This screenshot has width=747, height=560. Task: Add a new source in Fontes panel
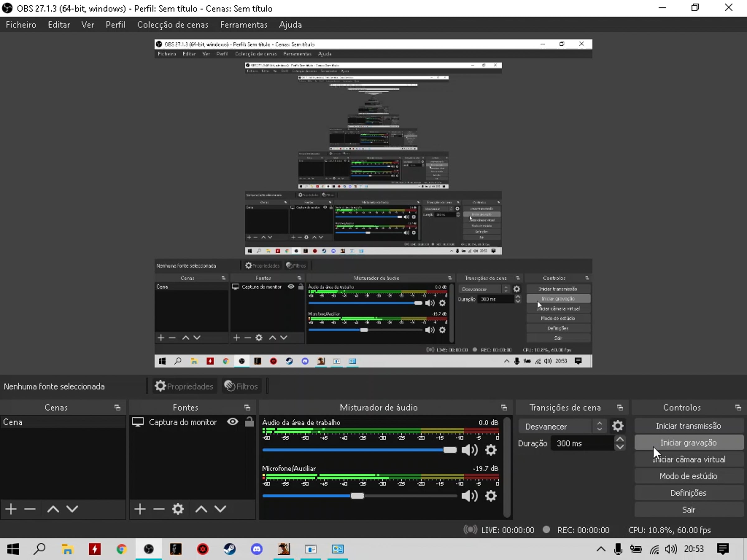pos(140,509)
